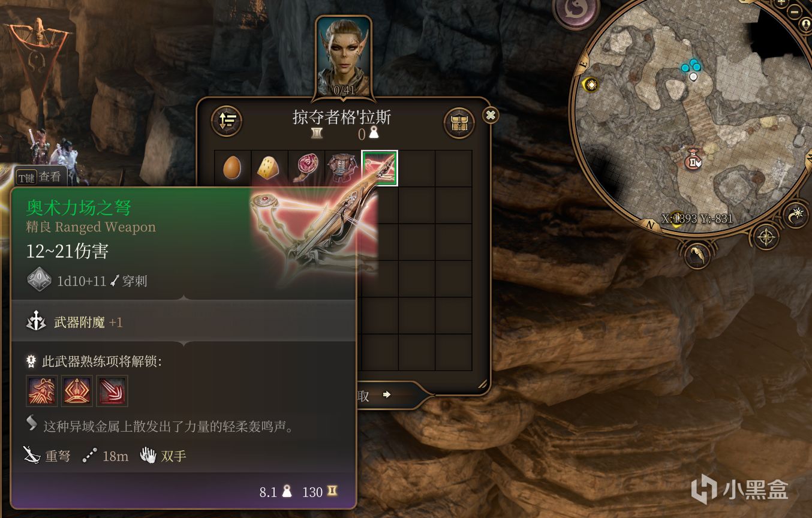Click the sort inventory icon
Viewport: 812px width, 518px height.
[227, 121]
